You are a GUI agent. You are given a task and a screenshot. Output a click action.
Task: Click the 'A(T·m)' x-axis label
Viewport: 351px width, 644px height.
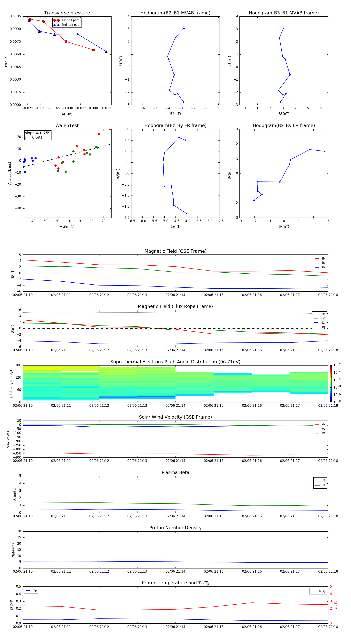click(x=67, y=114)
